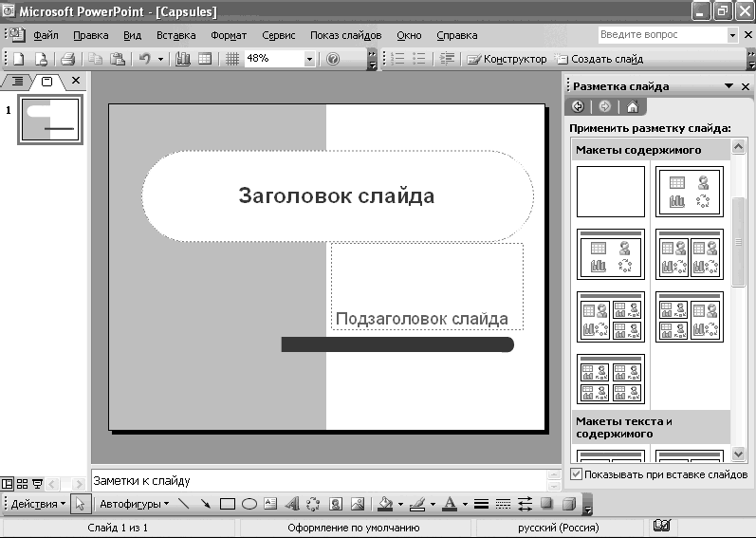Toggle 'Показывать при вставке слайдов' checkbox

point(576,473)
